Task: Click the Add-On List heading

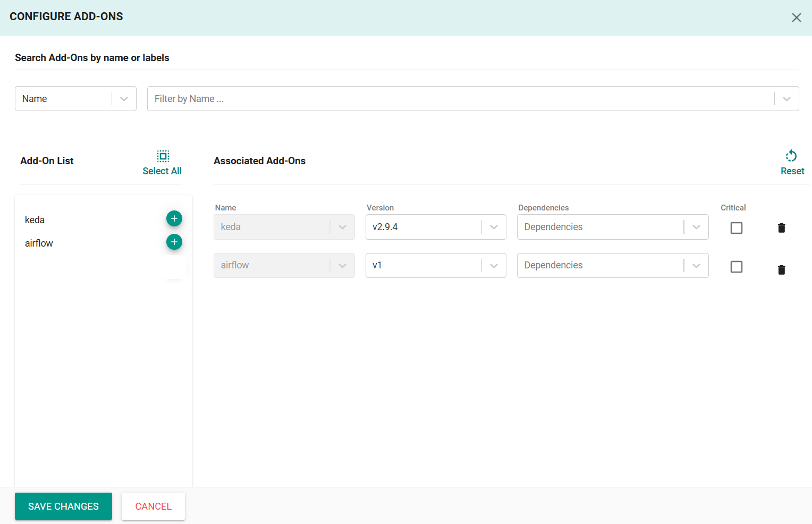Action: [47, 161]
